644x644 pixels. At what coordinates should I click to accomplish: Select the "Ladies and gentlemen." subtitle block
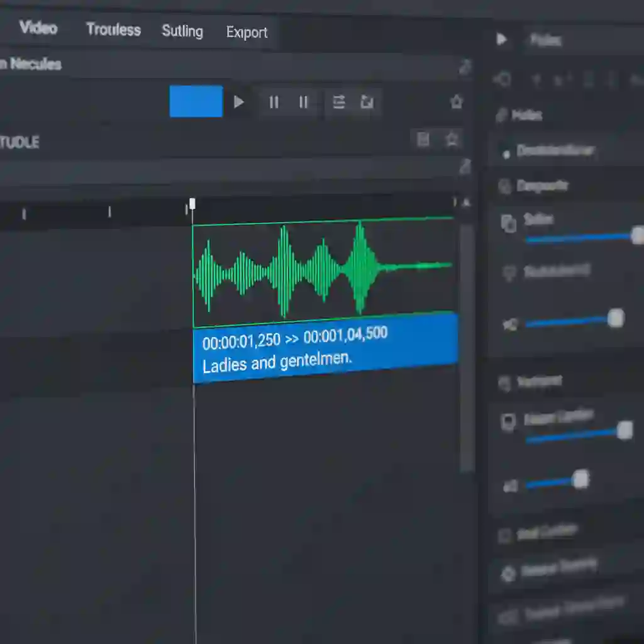pyautogui.click(x=325, y=348)
